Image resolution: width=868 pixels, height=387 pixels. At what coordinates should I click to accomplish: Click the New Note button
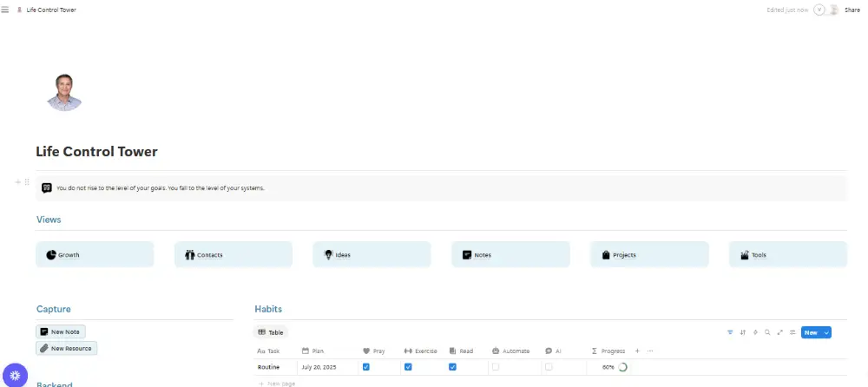point(61,331)
